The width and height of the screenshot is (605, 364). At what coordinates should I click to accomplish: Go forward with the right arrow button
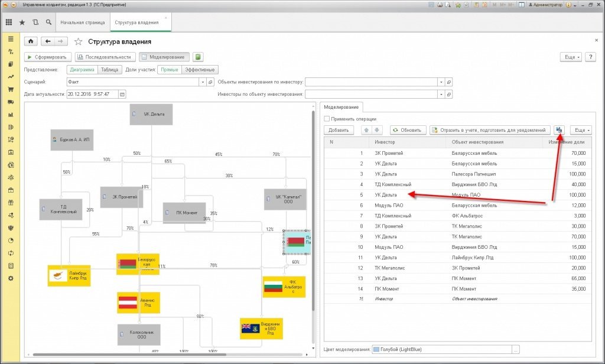(61, 41)
